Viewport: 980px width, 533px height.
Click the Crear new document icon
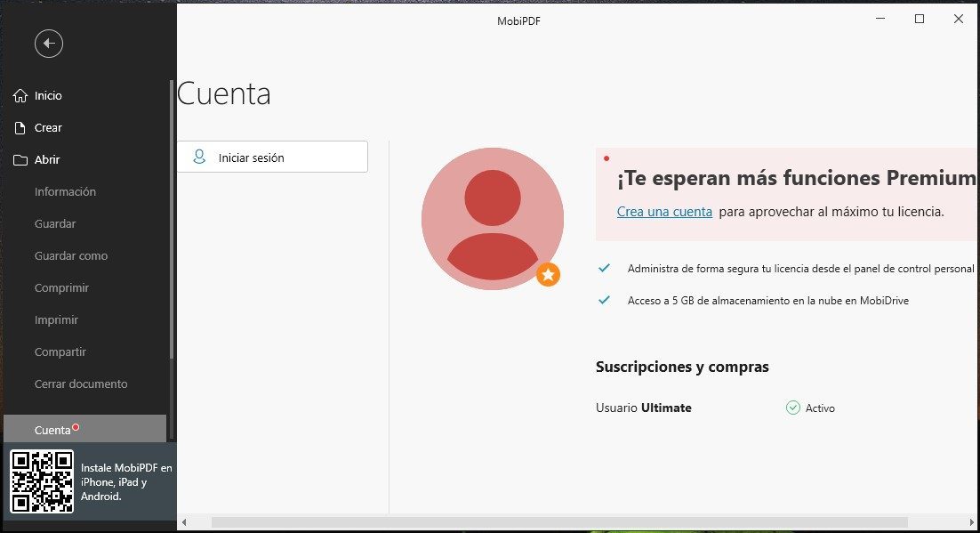click(x=20, y=127)
